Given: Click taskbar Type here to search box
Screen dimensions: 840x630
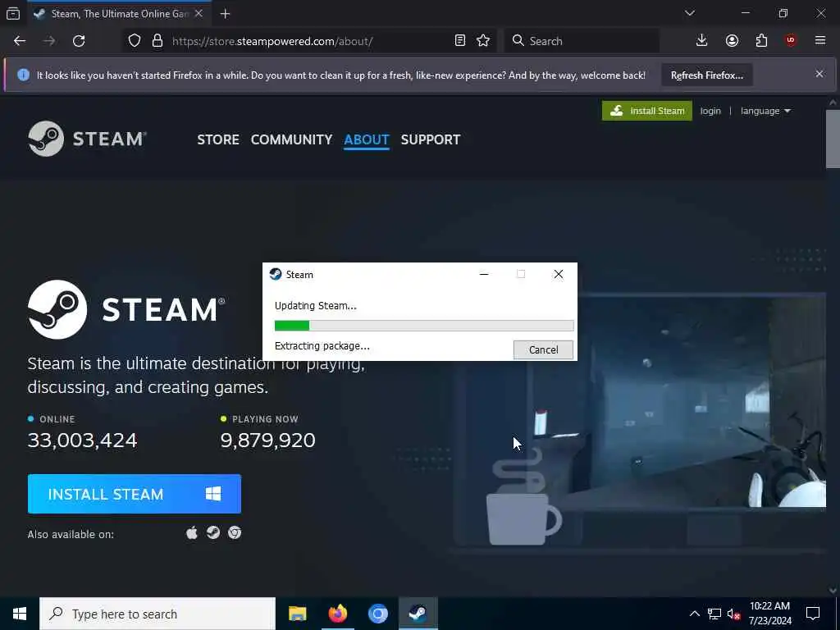Looking at the screenshot, I should [157, 614].
